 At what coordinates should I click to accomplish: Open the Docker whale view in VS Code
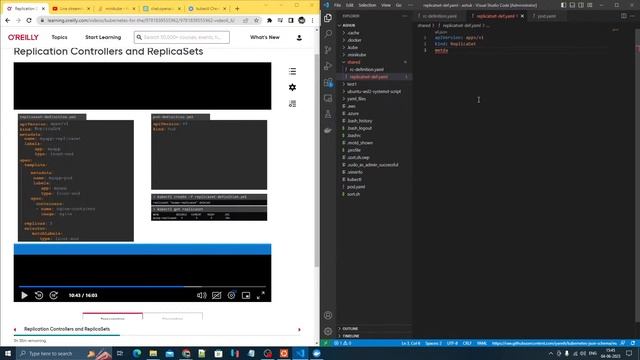328,130
